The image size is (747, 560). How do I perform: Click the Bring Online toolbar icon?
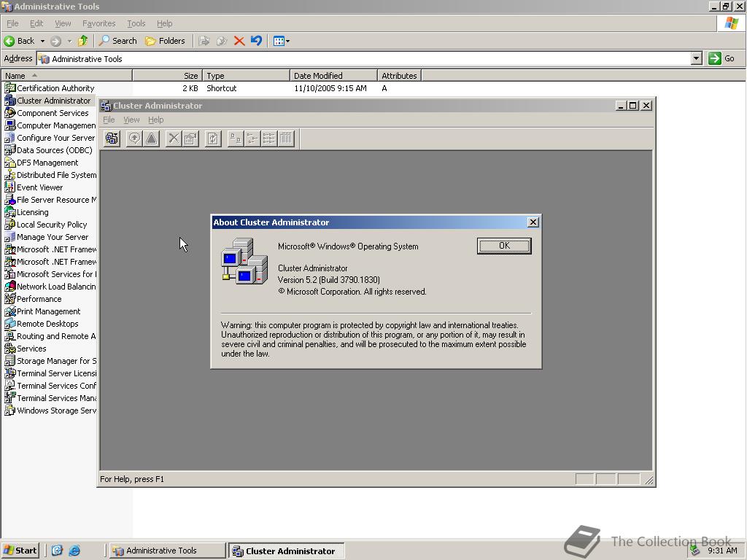coord(134,139)
